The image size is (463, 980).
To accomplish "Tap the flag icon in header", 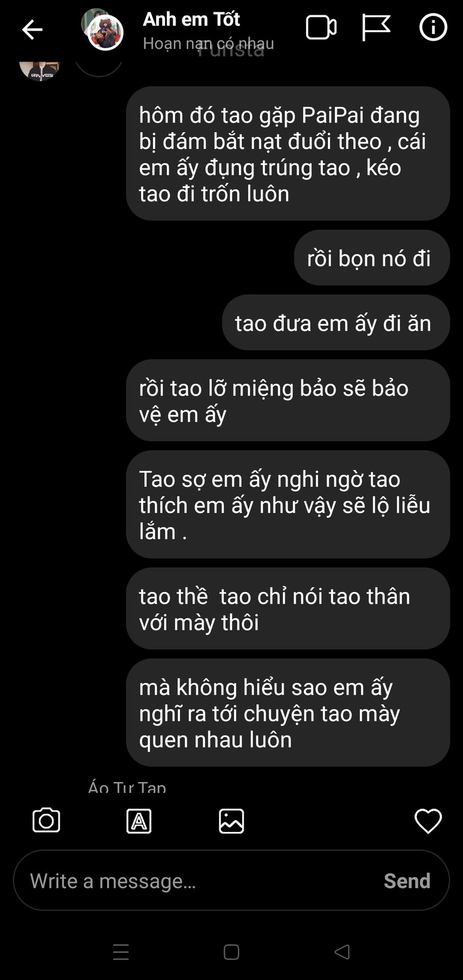I will pyautogui.click(x=376, y=28).
